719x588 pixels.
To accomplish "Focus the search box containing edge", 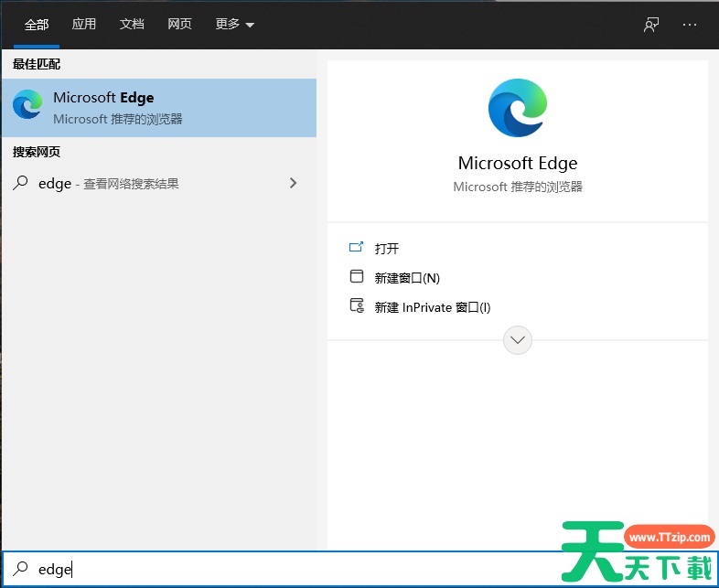I will [274, 569].
